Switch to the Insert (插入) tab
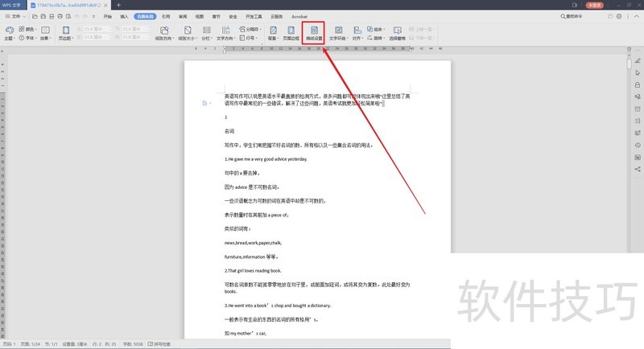The width and height of the screenshot is (644, 349). [124, 16]
